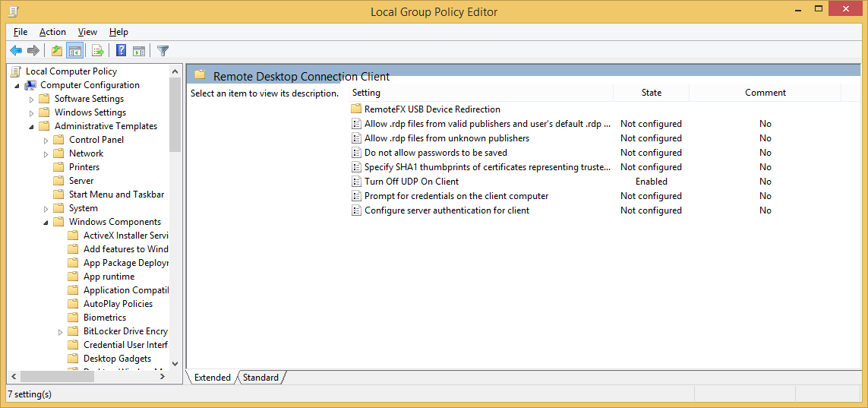Collapse the Windows Components node
The image size is (868, 408).
(46, 222)
